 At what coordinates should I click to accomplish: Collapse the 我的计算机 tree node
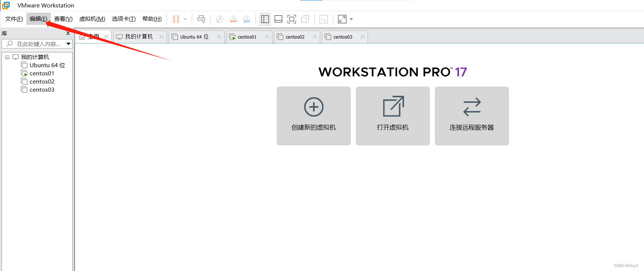pos(7,57)
